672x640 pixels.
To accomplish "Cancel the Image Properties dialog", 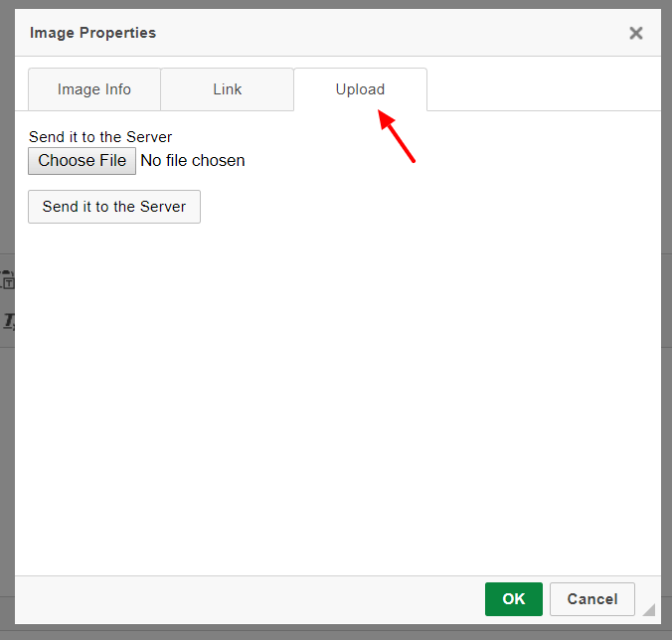I will tap(591, 599).
